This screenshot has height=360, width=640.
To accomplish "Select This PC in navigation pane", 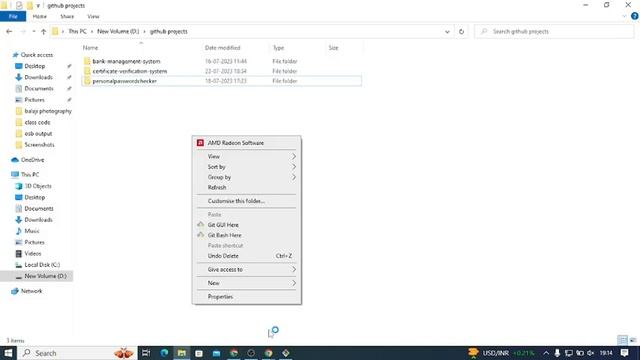I will 30,175.
